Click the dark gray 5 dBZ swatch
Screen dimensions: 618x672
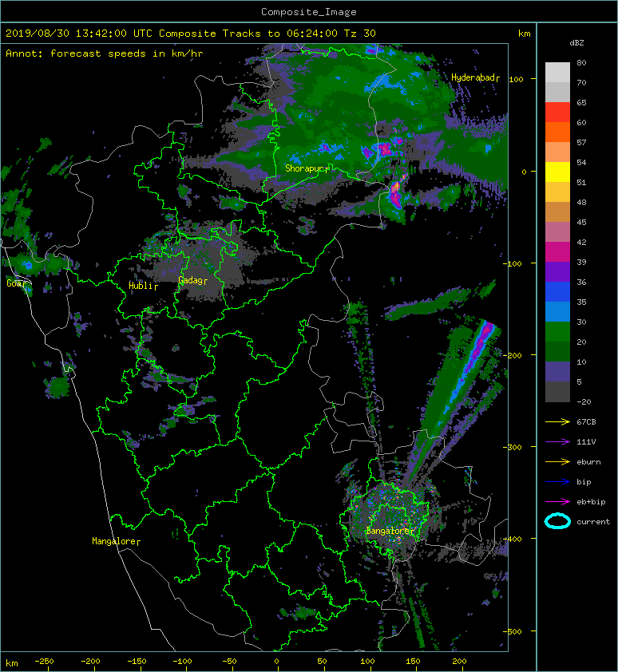[x=557, y=392]
